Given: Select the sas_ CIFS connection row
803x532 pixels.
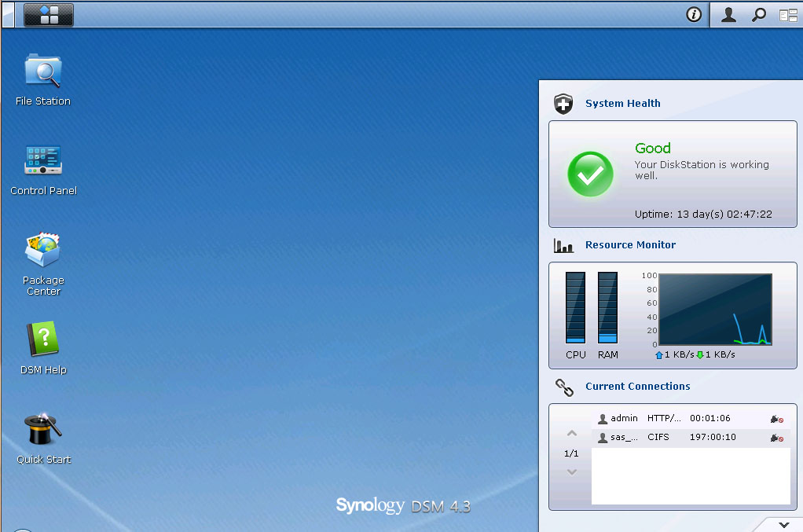Looking at the screenshot, I should click(691, 437).
